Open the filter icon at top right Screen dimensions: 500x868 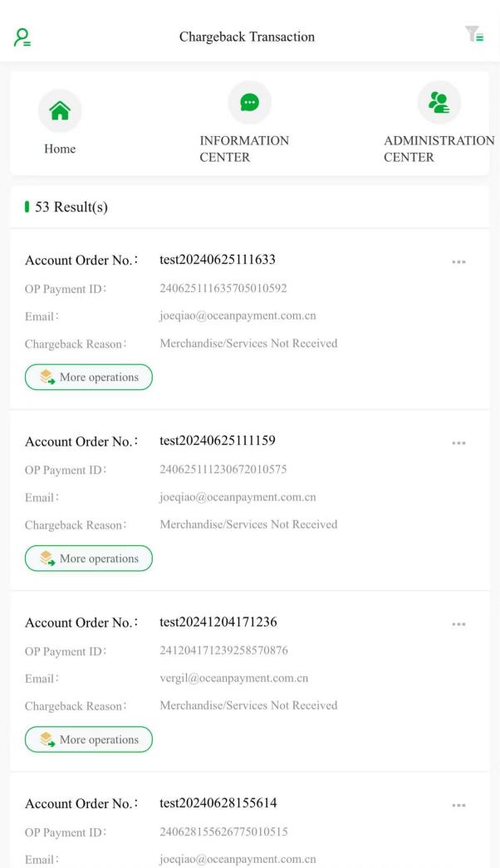(474, 34)
